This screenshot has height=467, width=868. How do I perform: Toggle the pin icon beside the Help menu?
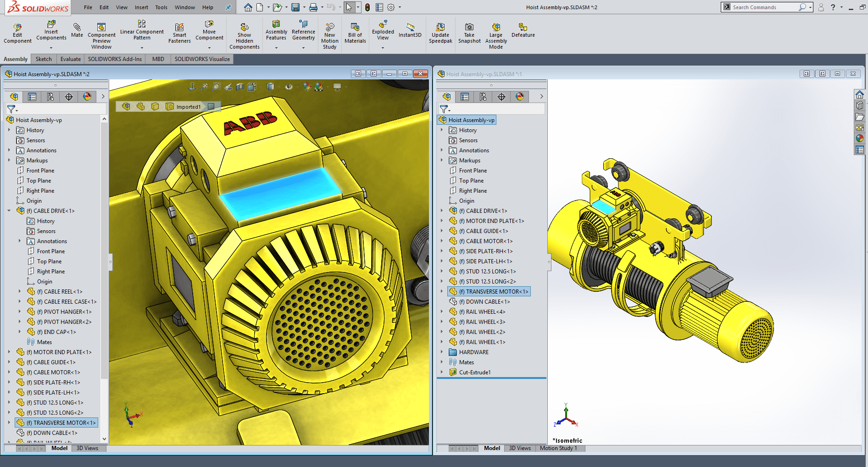click(228, 7)
